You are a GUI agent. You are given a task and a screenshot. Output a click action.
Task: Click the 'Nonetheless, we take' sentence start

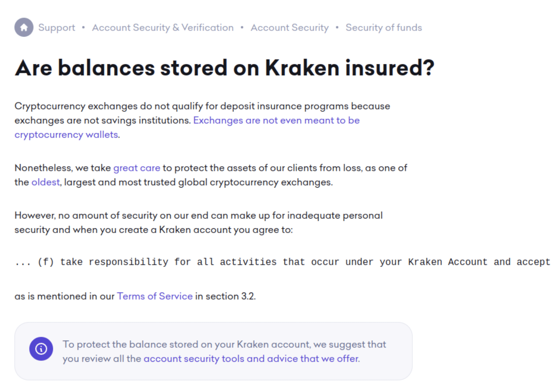pos(63,168)
